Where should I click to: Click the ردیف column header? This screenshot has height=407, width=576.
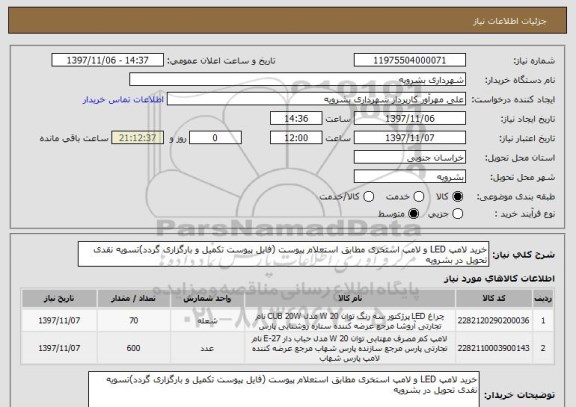(x=543, y=298)
